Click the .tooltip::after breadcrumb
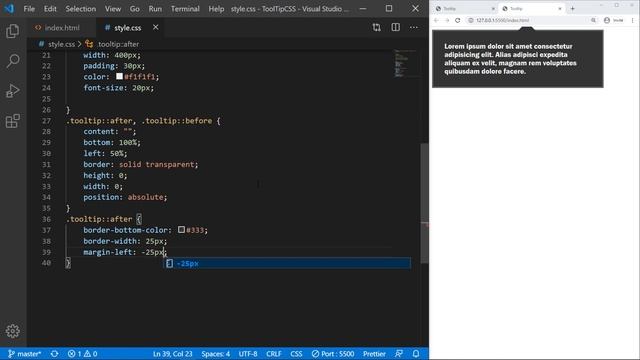Screen dimensions: 640x360 coord(118,44)
